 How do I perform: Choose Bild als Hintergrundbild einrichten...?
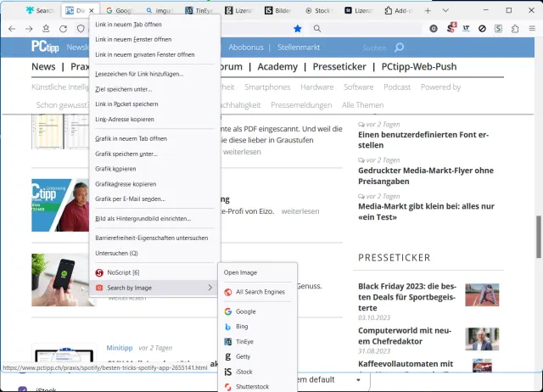(x=143, y=219)
